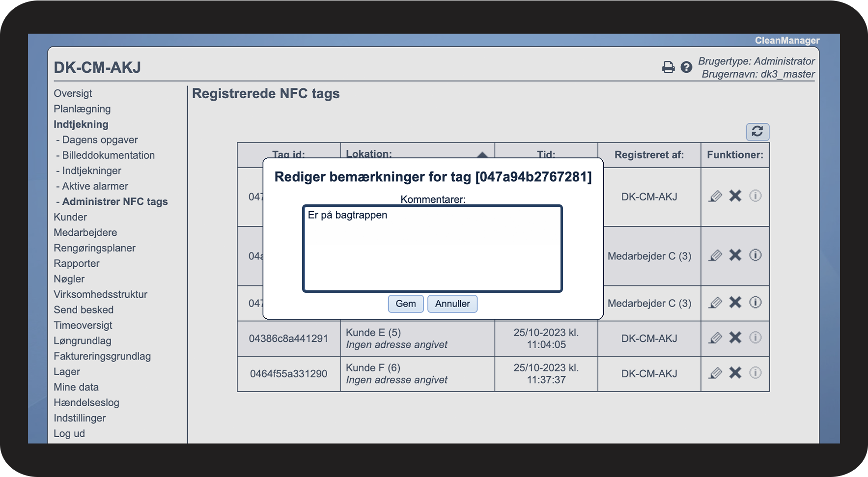Open the help question mark icon
Viewport: 868px width, 477px height.
coord(686,67)
